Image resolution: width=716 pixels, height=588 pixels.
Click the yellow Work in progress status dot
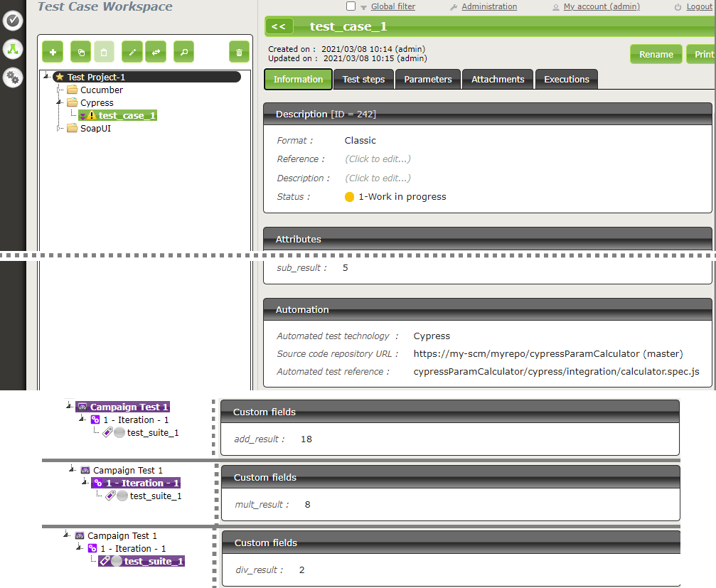(349, 196)
